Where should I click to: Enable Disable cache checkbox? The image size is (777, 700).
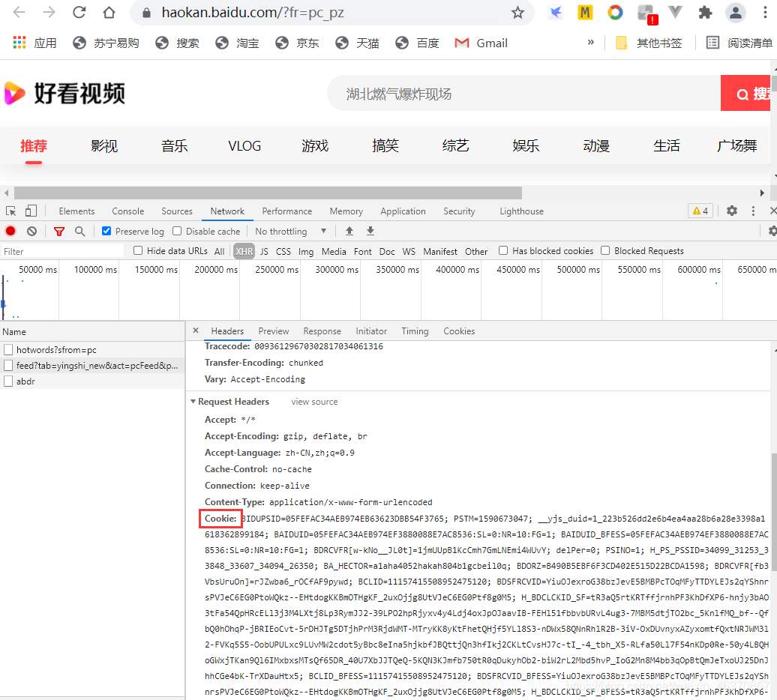coord(177,231)
